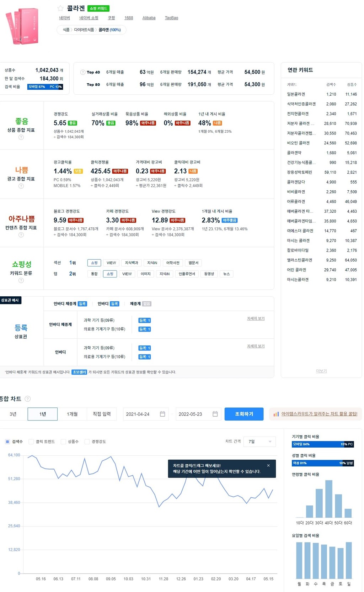Enable the 클릭 트렌드 checkbox

[x=31, y=442]
